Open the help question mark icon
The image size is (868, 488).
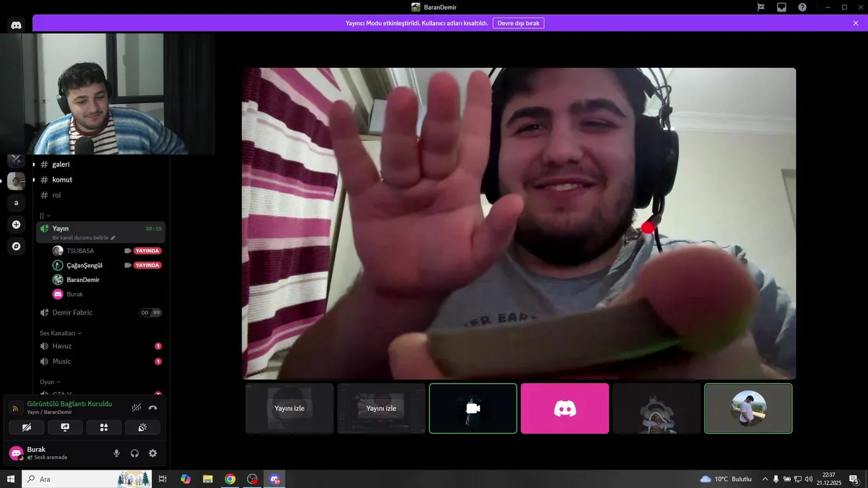point(802,7)
